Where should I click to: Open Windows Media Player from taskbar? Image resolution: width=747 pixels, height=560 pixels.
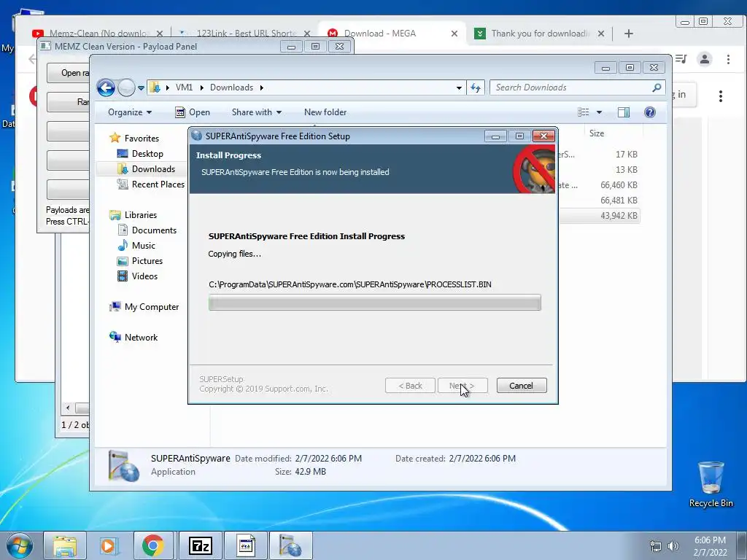109,545
